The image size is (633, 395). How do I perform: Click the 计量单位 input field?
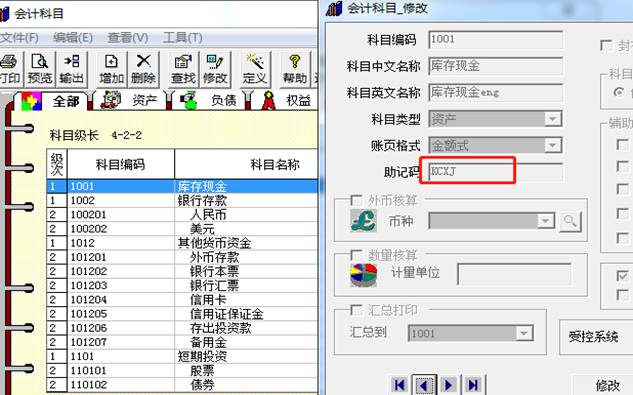pos(514,274)
